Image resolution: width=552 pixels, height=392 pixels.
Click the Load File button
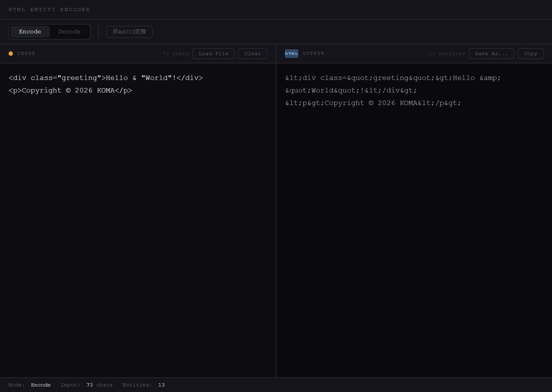coord(213,53)
